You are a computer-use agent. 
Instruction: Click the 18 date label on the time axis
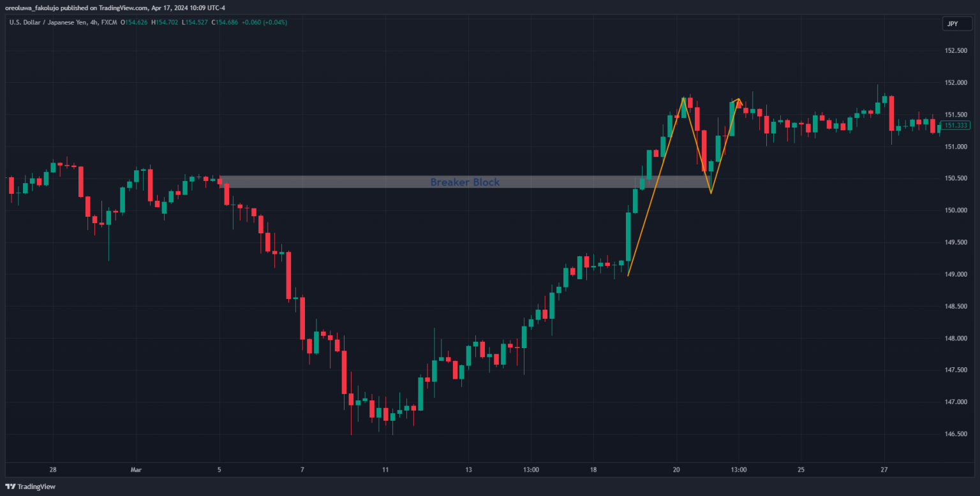click(x=593, y=470)
